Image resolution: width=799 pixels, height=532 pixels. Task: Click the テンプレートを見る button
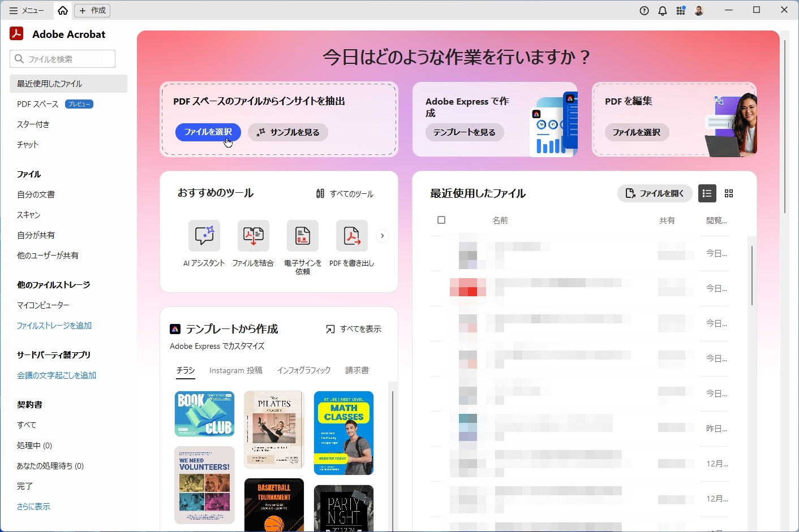(465, 132)
